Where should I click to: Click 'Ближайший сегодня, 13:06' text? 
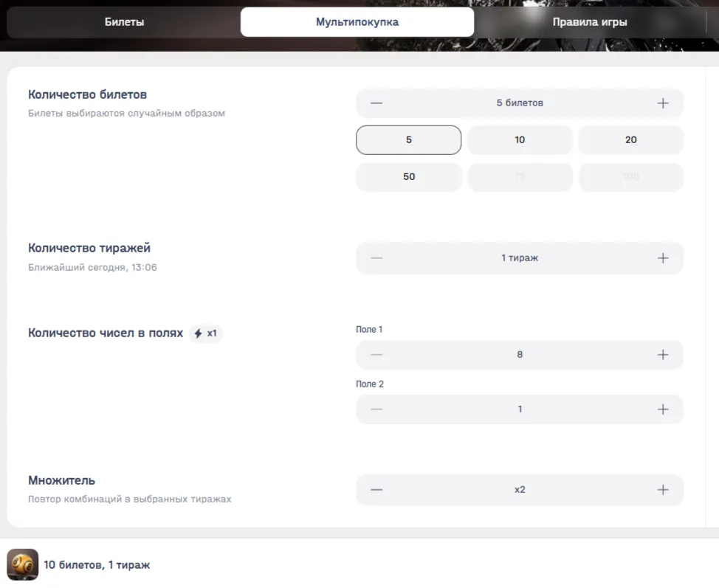(92, 268)
